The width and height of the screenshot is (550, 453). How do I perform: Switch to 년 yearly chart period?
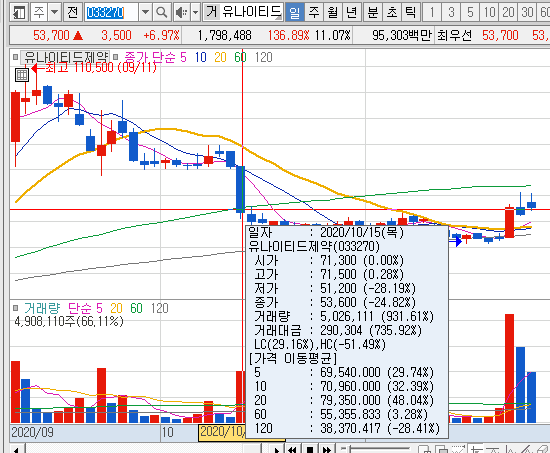pos(351,13)
